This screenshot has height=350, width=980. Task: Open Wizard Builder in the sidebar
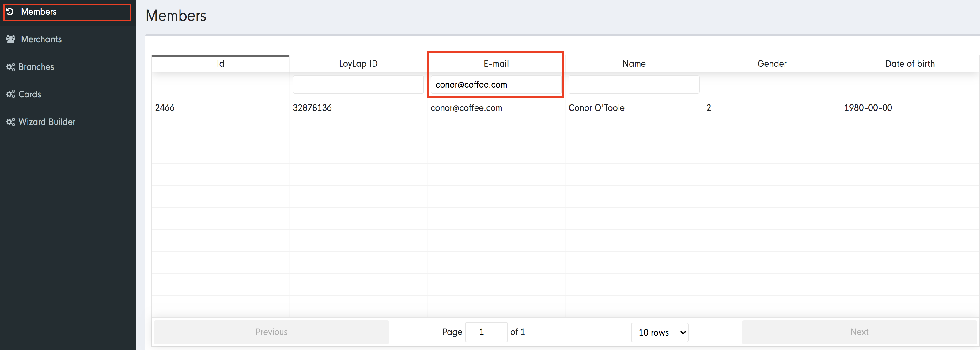[67, 122]
